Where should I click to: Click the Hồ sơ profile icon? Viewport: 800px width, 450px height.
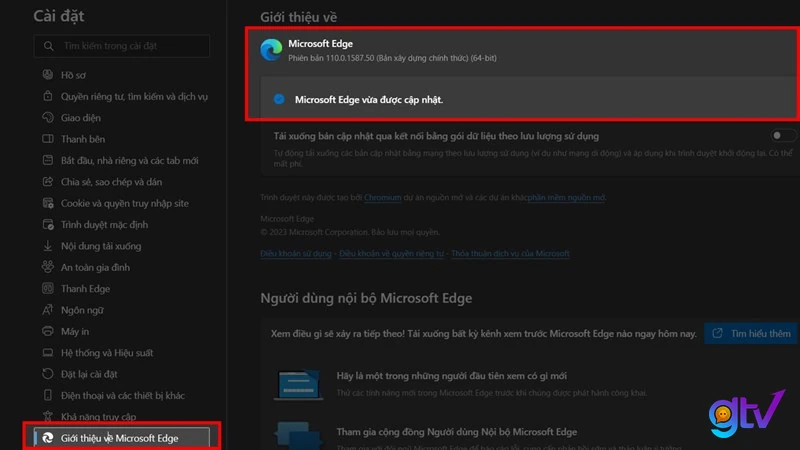tap(47, 74)
